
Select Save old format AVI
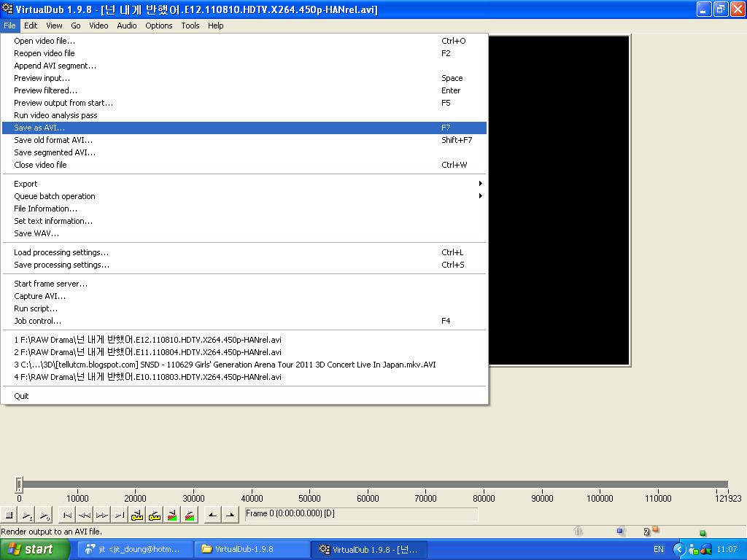pos(244,139)
